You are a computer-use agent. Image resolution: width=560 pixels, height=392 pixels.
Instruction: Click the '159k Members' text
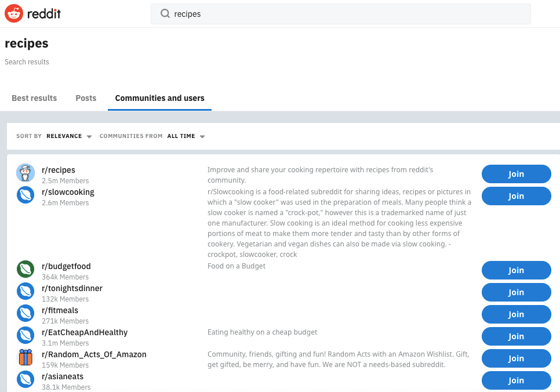click(66, 365)
